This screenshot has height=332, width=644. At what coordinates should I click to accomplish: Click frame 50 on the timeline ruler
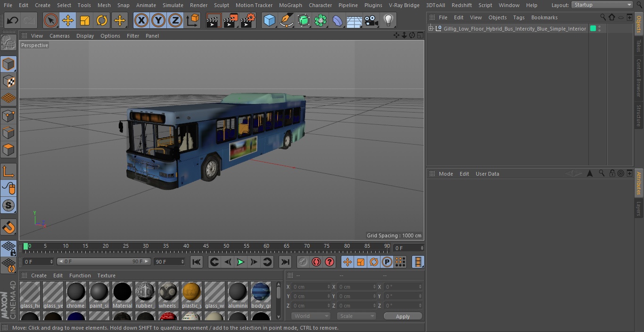pos(226,246)
